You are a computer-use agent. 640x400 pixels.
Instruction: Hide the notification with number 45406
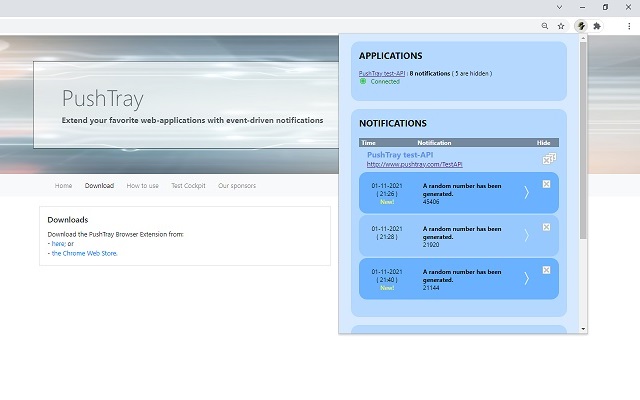point(546,184)
